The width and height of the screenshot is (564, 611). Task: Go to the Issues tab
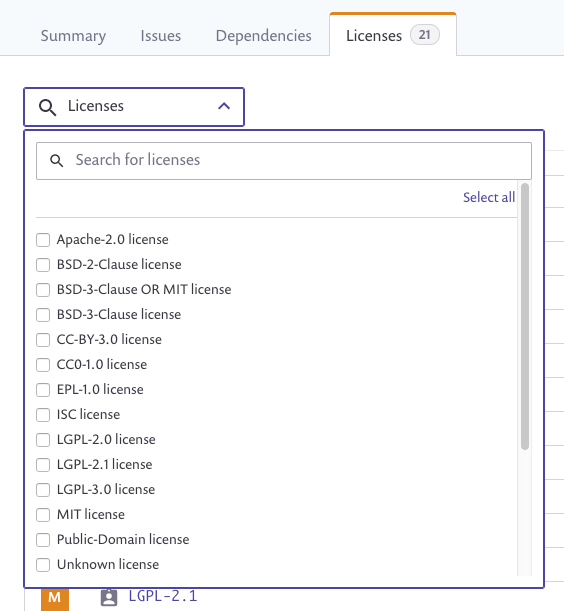click(x=161, y=36)
